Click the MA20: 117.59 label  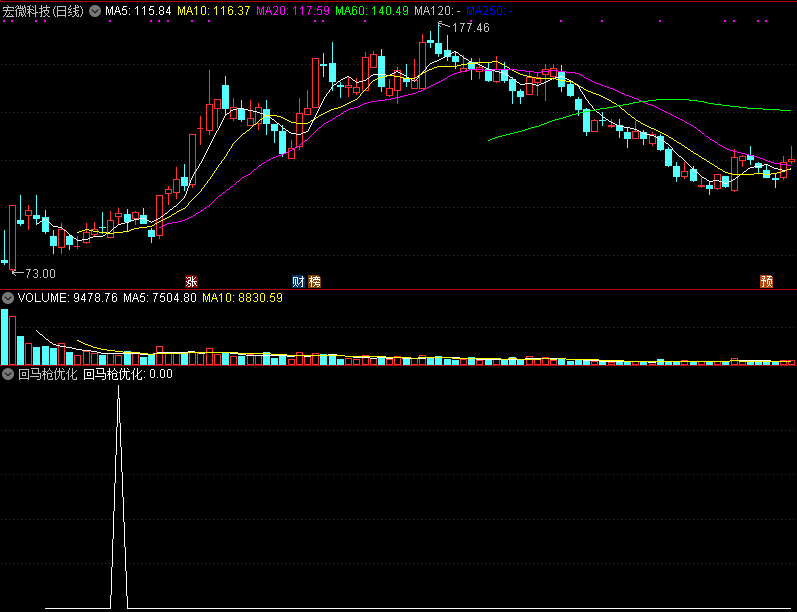click(293, 11)
